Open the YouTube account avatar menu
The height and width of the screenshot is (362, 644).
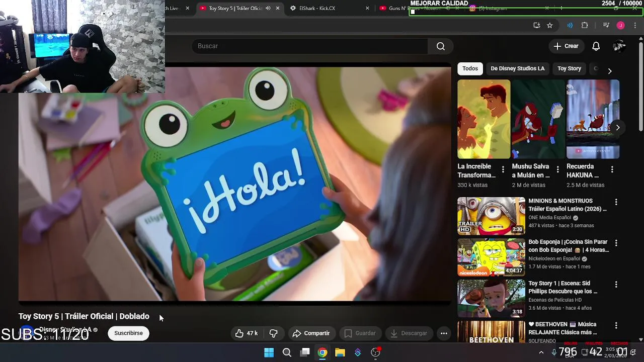tap(619, 46)
